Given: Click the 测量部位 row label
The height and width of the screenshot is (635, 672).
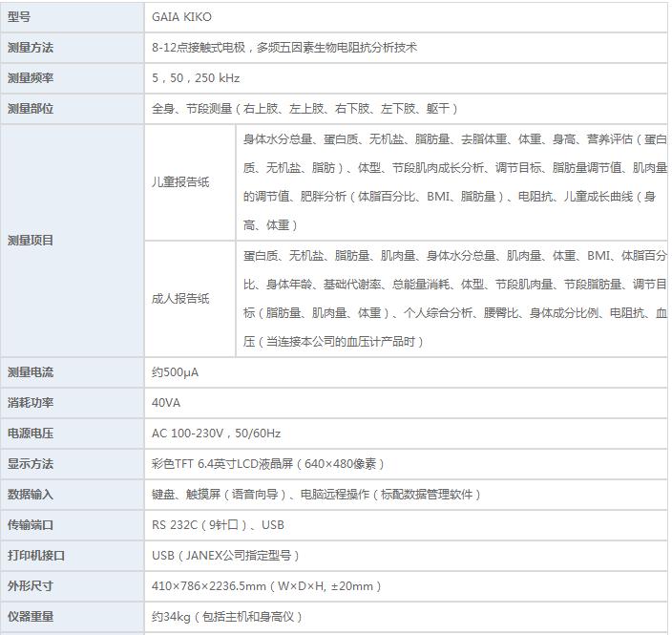Looking at the screenshot, I should coord(31,108).
